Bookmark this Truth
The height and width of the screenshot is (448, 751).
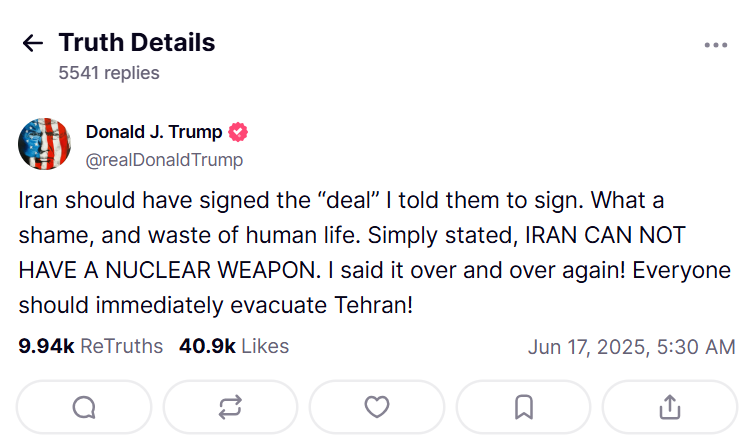[523, 407]
